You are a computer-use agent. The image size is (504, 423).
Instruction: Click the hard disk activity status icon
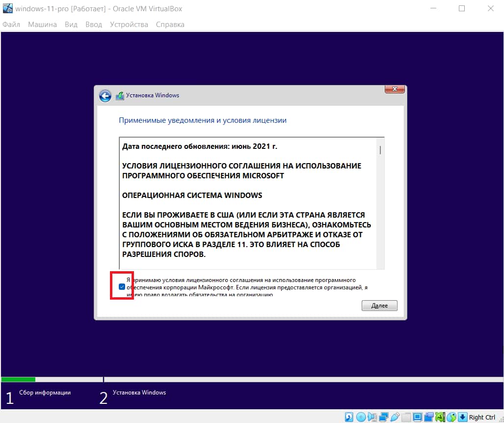349,417
